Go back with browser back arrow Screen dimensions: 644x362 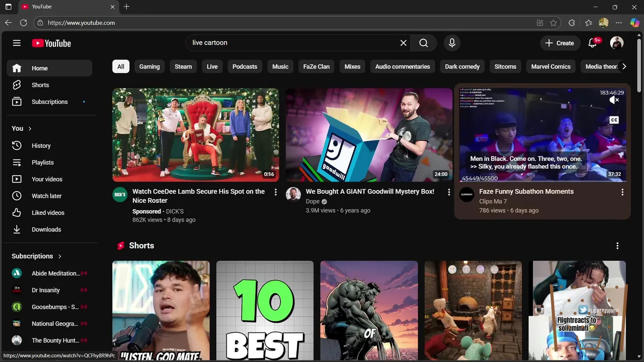click(x=8, y=23)
